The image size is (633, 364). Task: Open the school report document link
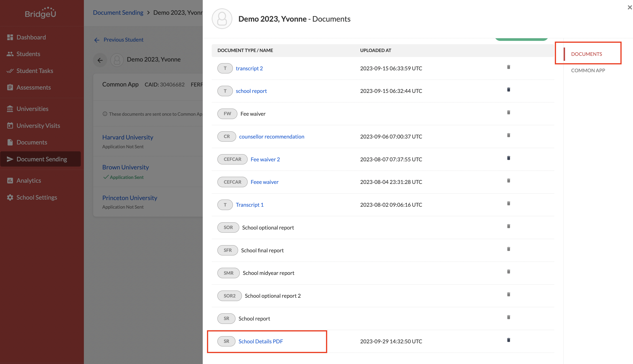[251, 91]
